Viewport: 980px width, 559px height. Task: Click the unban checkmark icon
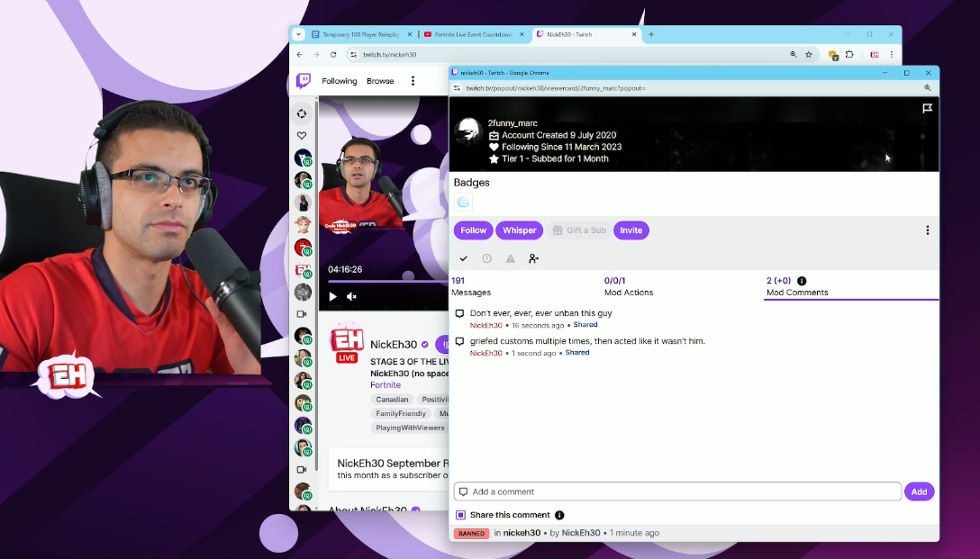coord(463,258)
